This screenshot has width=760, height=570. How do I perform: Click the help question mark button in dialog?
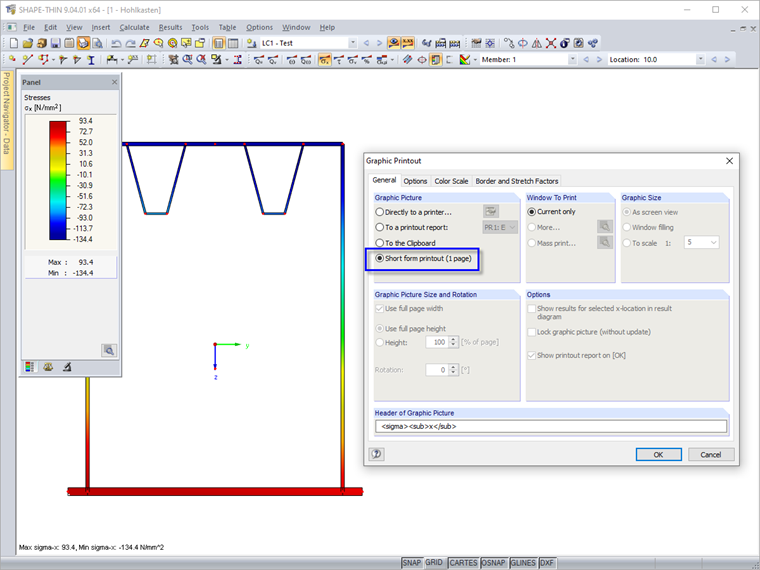[377, 454]
